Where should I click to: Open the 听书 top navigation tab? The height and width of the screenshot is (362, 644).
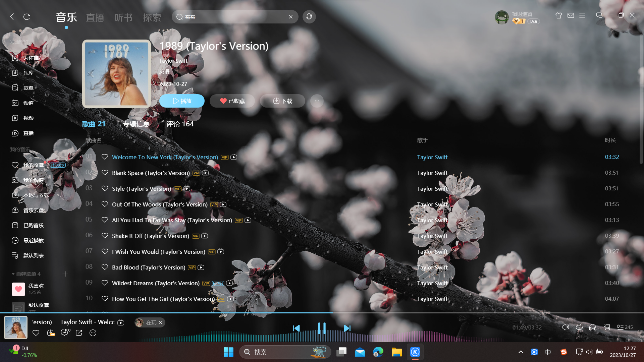123,17
